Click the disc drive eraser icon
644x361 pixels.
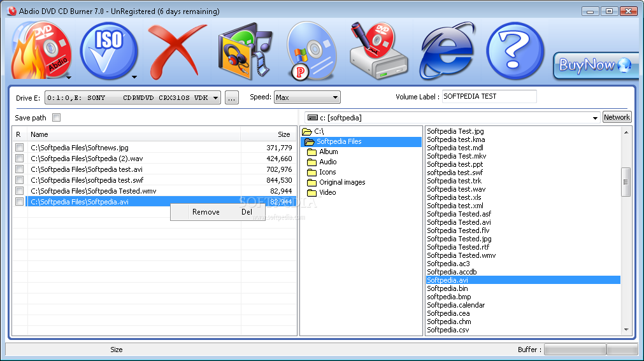coord(378,50)
